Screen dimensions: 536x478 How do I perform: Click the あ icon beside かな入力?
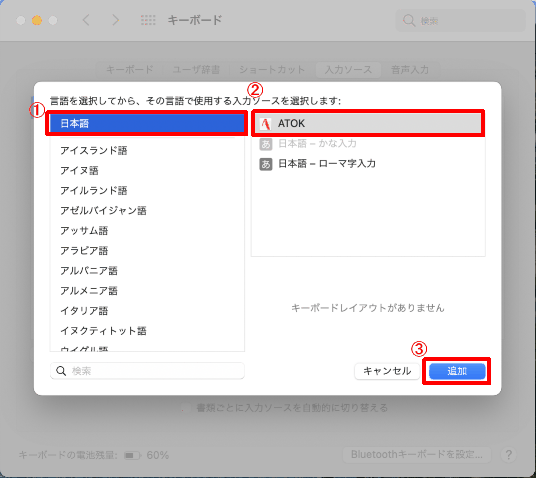(x=266, y=144)
